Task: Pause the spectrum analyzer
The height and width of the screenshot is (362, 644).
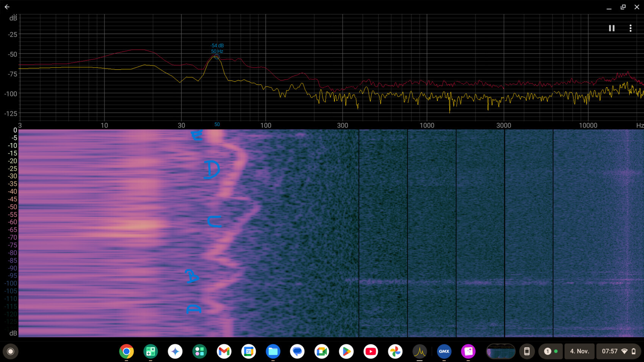Action: tap(611, 28)
